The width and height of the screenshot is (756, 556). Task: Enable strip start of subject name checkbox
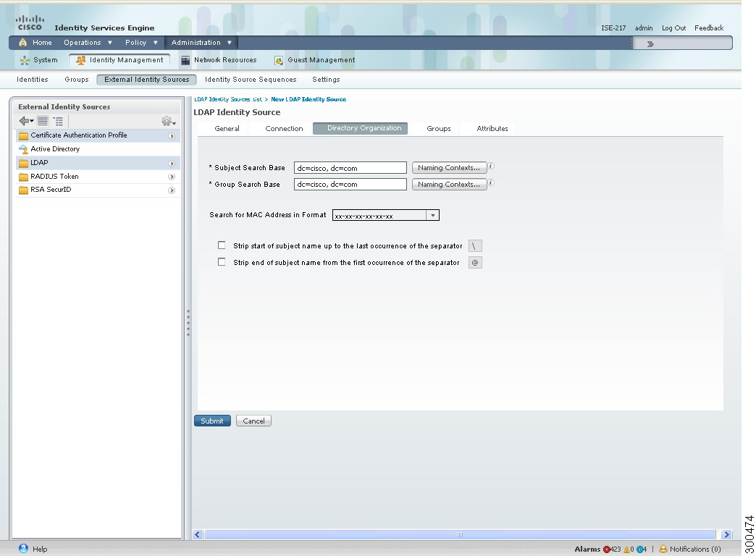point(222,245)
